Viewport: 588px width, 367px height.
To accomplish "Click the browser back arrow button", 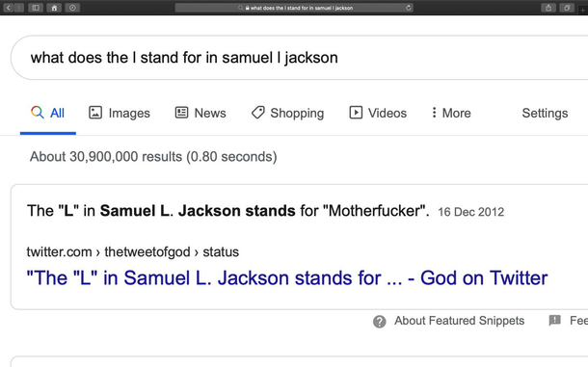I will [9, 8].
